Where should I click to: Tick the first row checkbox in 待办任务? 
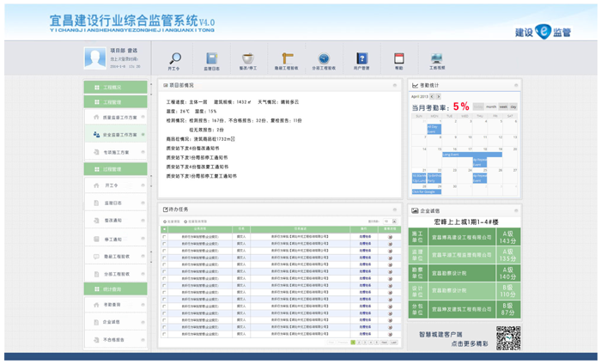click(165, 238)
